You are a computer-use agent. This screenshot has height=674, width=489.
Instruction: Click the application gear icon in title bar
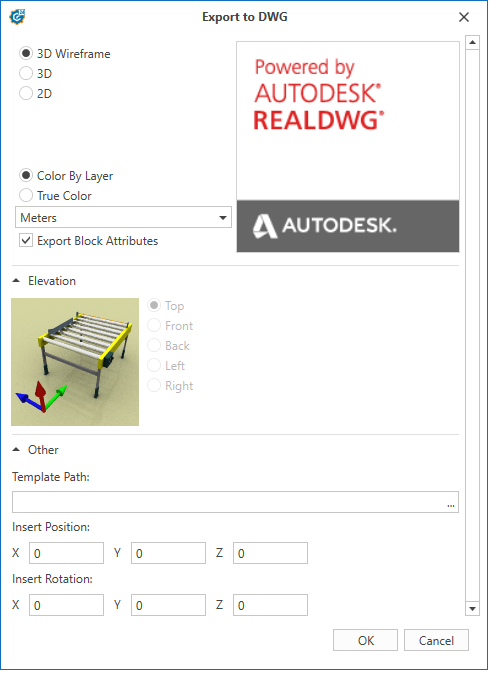pyautogui.click(x=17, y=17)
